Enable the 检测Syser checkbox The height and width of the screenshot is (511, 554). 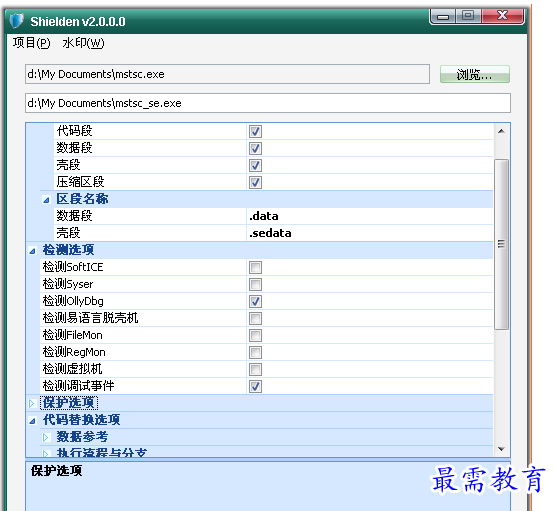[x=255, y=284]
